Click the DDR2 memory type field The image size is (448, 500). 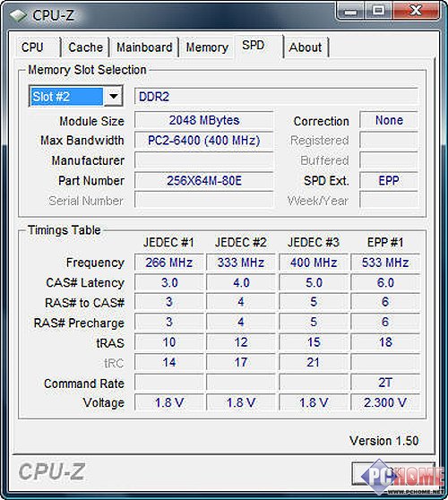click(x=276, y=96)
